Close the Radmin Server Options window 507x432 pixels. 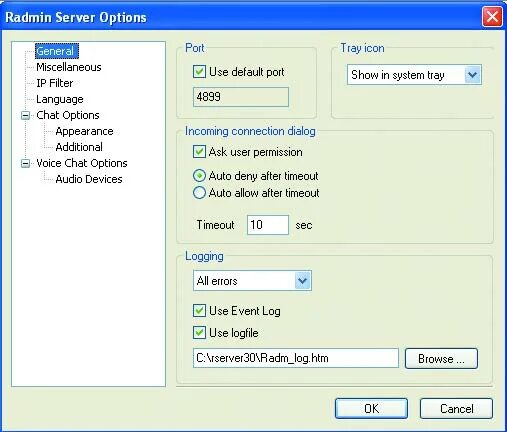[492, 16]
